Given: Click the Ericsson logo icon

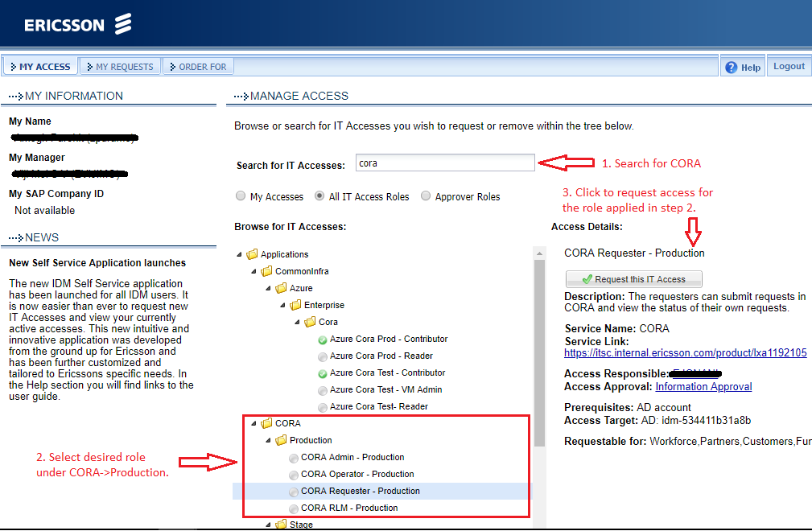Looking at the screenshot, I should point(122,24).
